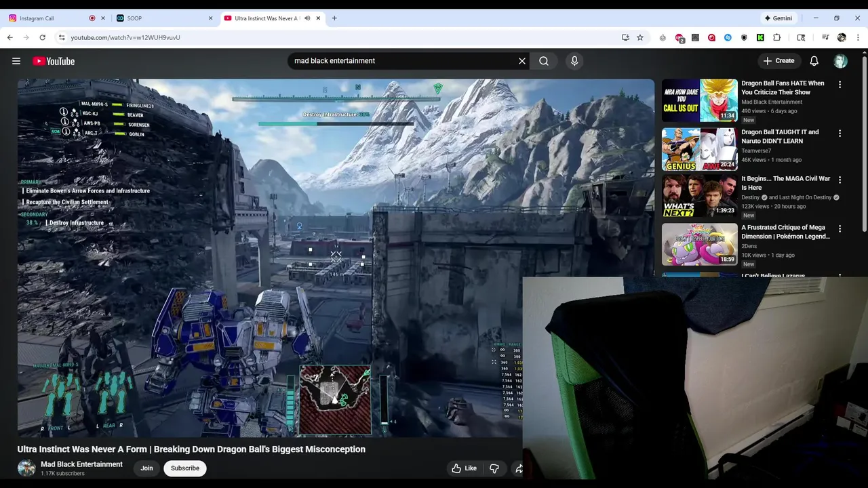Open the YouTube guide hamburger menu
868x488 pixels.
pyautogui.click(x=16, y=61)
